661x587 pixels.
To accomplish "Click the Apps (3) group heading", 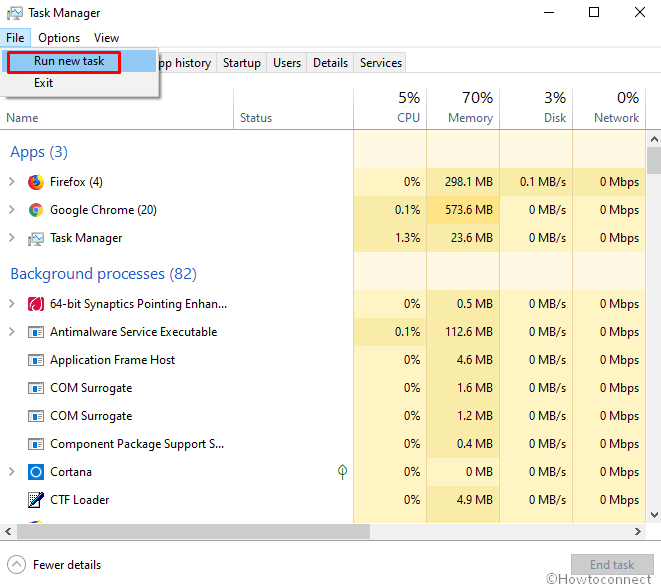I will point(39,152).
